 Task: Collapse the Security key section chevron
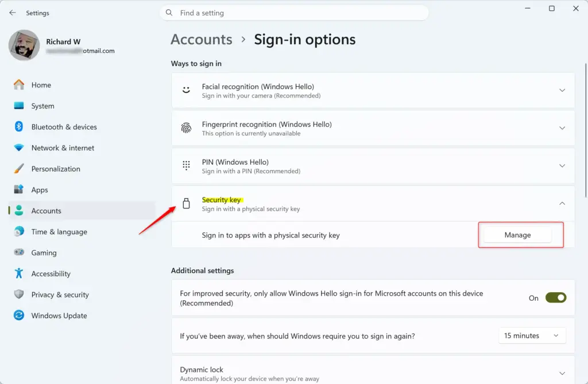coord(562,203)
